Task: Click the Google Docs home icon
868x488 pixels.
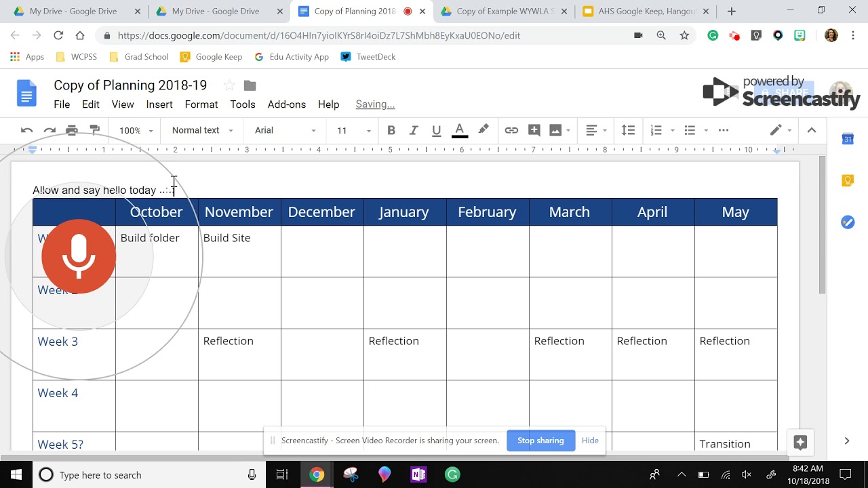Action: [x=26, y=94]
